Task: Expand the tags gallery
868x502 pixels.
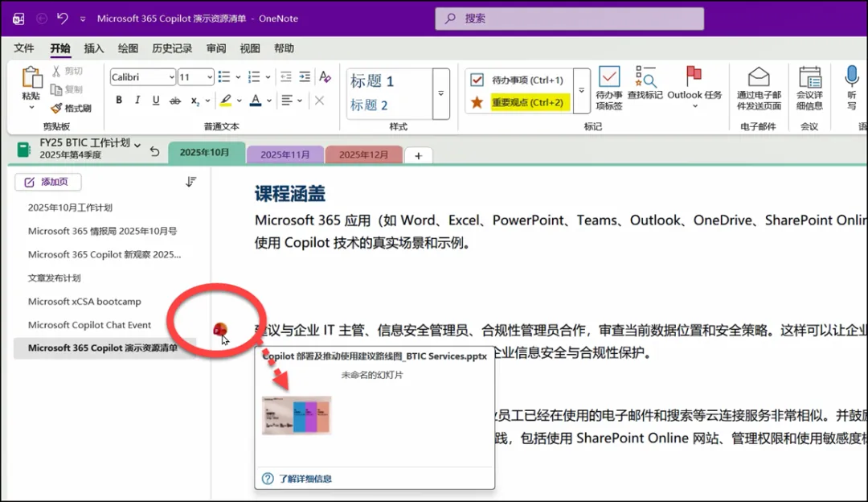Action: click(581, 90)
